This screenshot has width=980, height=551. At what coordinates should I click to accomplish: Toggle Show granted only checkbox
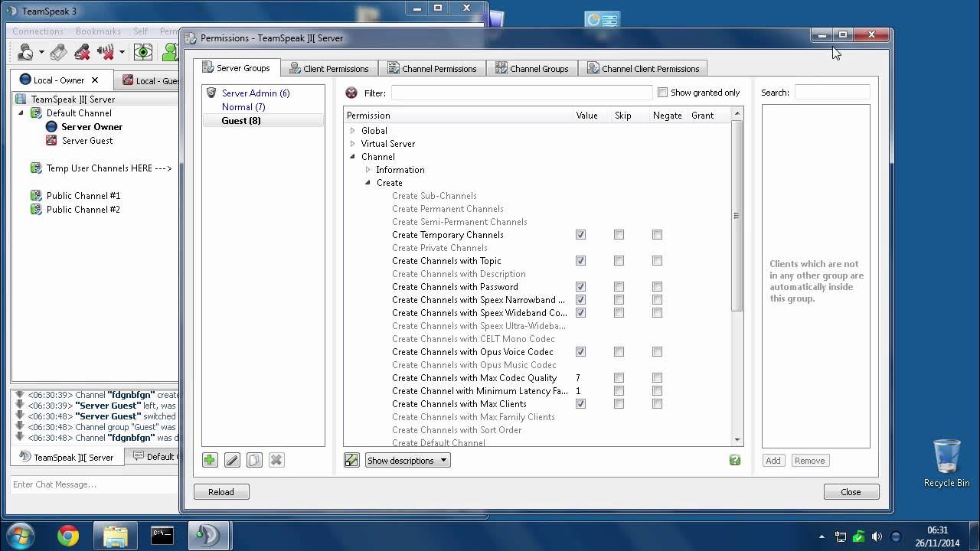[663, 92]
